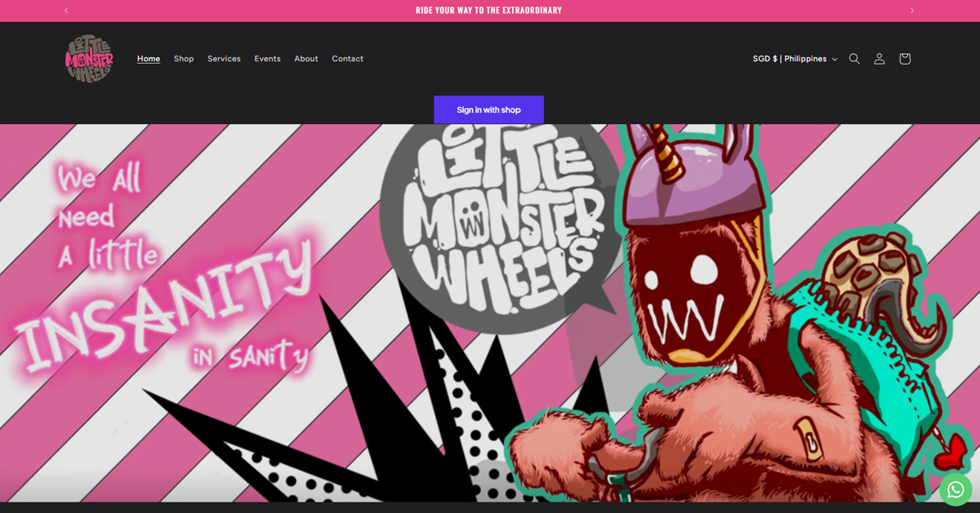Click 'Ride your way to the extraordinary' announcement

[488, 11]
